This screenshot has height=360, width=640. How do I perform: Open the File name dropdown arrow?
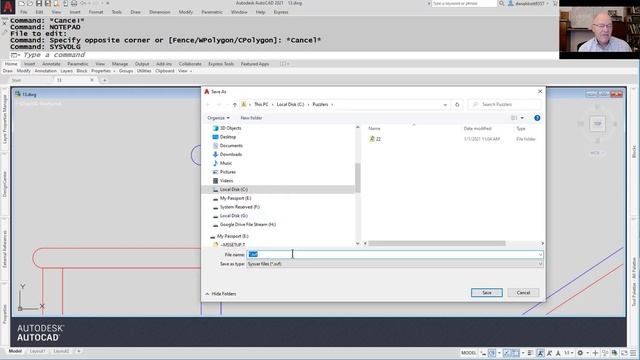(540, 255)
